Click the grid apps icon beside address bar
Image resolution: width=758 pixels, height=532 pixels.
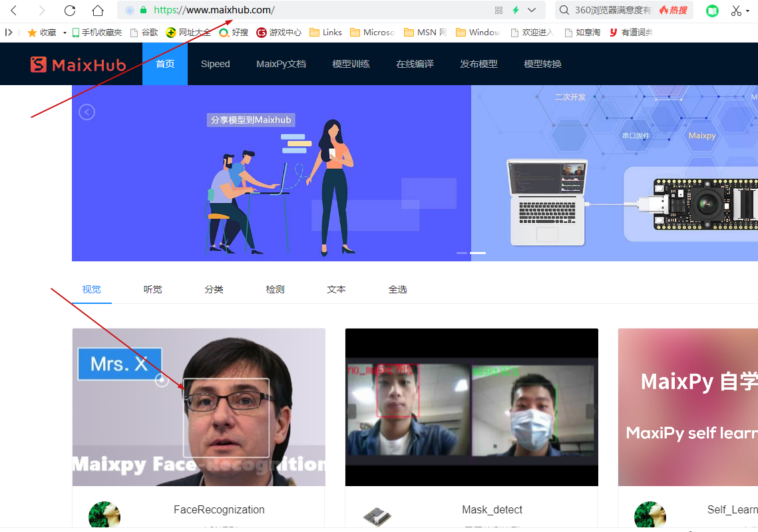498,11
